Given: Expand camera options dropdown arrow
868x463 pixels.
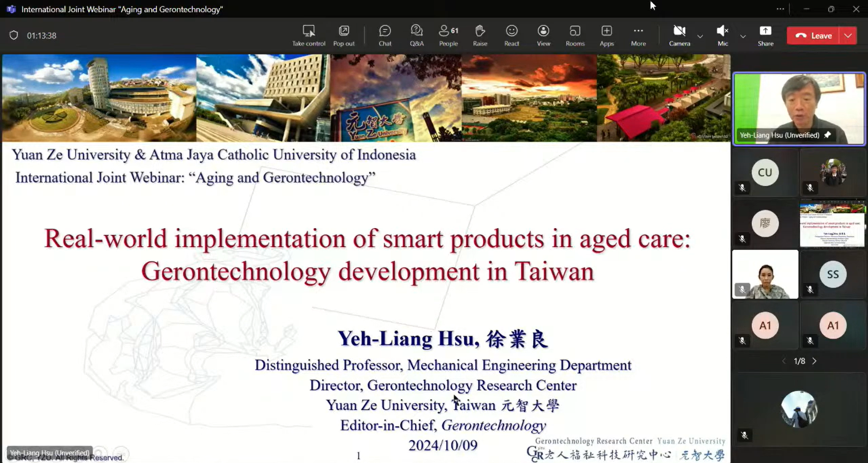Looking at the screenshot, I should [x=700, y=36].
